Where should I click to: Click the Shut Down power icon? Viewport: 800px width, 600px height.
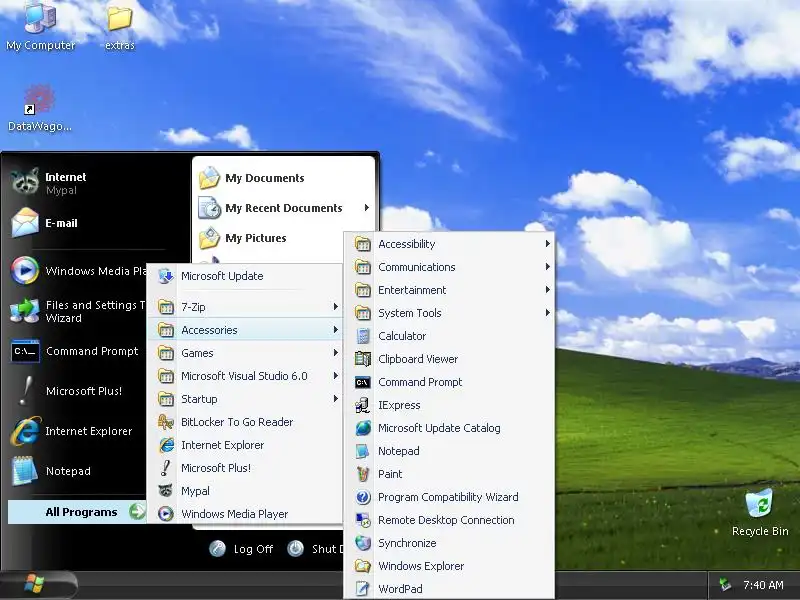(295, 549)
